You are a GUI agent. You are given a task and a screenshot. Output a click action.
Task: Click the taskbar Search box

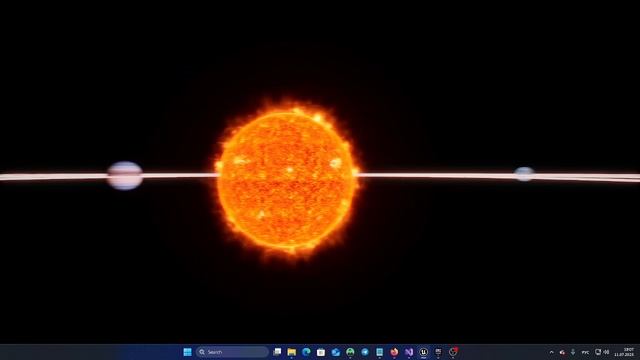coord(232,352)
